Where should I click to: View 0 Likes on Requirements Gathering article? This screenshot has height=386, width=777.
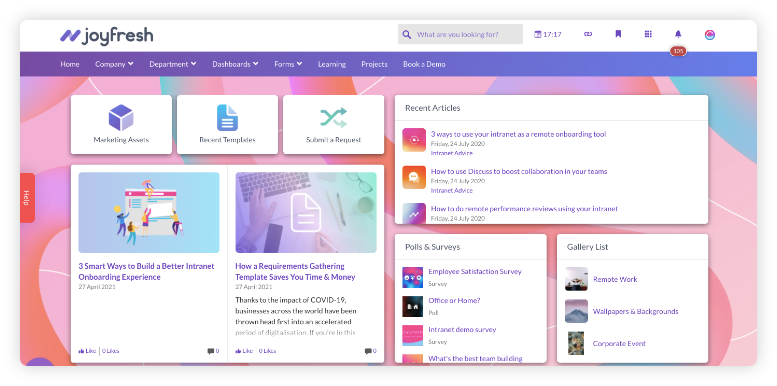[x=267, y=351]
